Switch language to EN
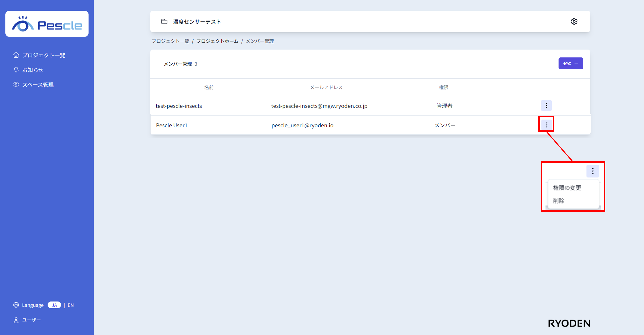This screenshot has height=335, width=644. coord(71,305)
